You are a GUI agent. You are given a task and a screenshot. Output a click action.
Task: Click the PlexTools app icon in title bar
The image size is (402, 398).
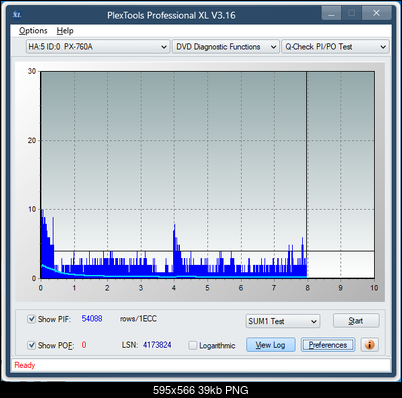click(17, 15)
